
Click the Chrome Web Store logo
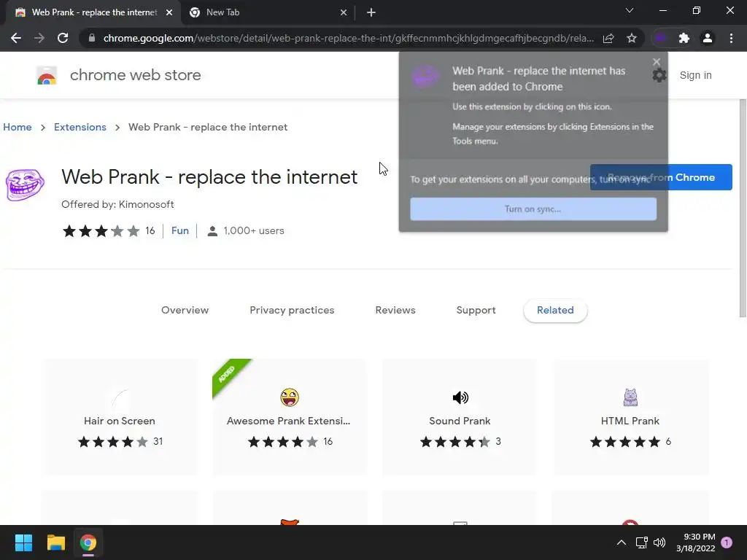coord(47,75)
